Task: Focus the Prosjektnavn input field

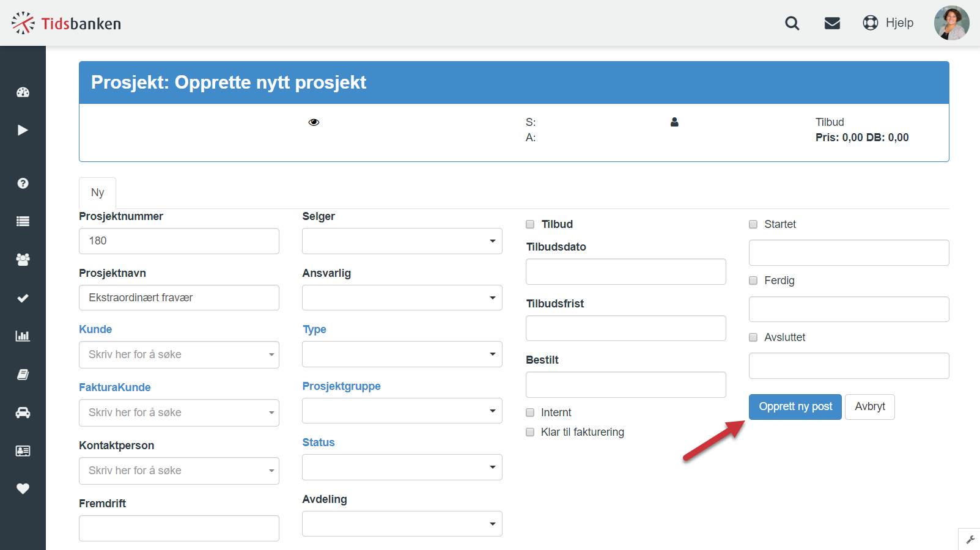Action: [179, 298]
